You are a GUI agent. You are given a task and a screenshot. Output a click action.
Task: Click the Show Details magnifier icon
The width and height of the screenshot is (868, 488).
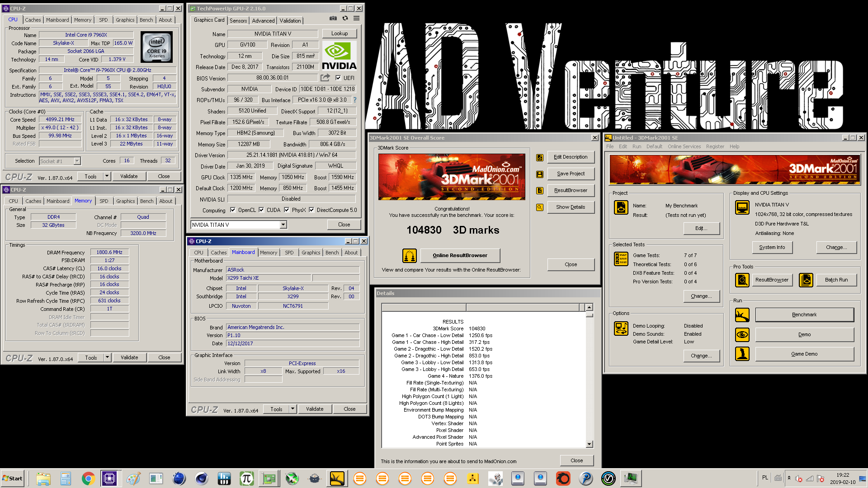540,207
